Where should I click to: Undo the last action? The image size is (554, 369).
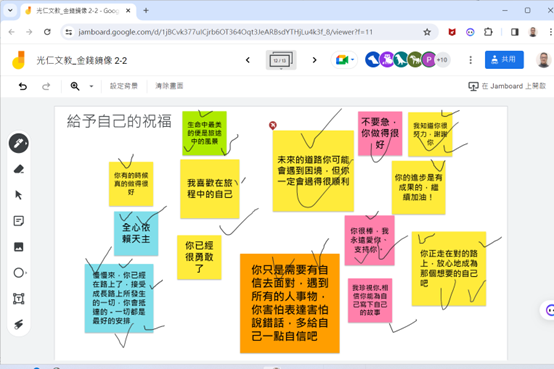[x=23, y=86]
